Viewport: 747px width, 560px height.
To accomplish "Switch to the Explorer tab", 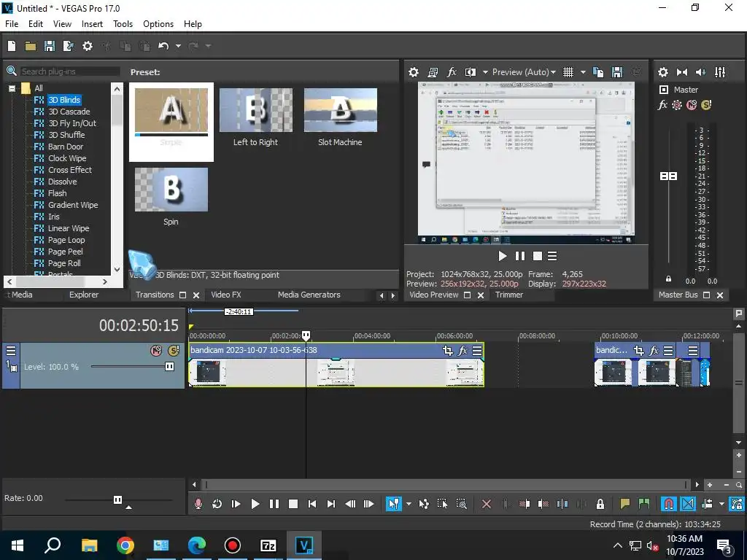I will tap(84, 295).
